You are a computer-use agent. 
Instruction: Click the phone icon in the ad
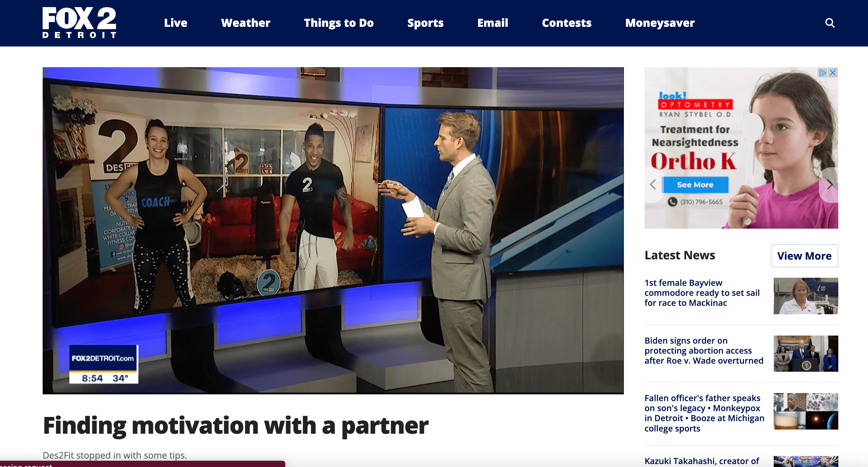click(x=673, y=202)
